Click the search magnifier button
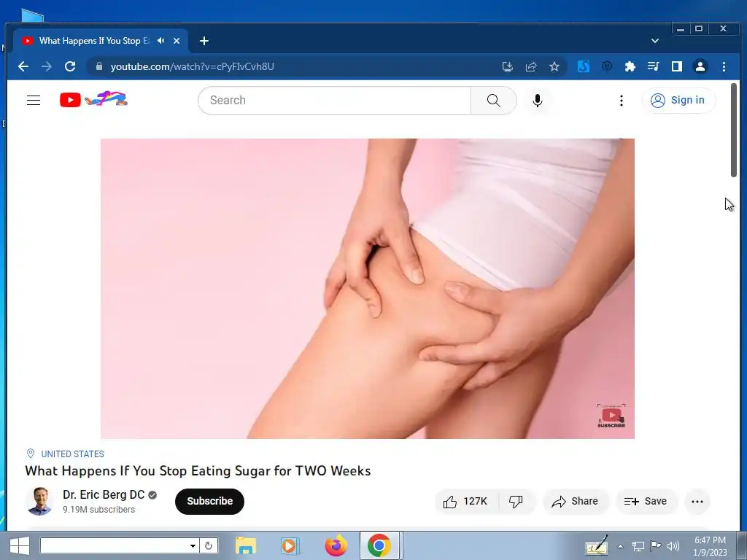Screen dimensions: 747x560 tap(494, 101)
